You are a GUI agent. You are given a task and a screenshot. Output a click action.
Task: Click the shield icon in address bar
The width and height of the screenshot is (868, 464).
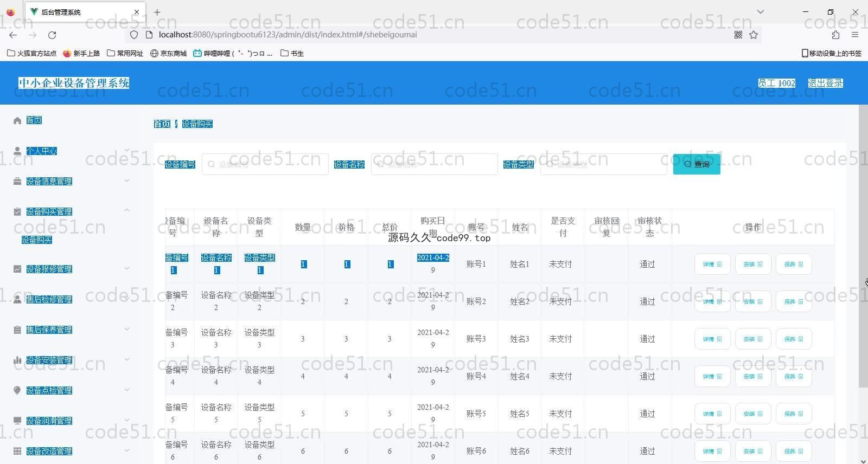point(134,35)
